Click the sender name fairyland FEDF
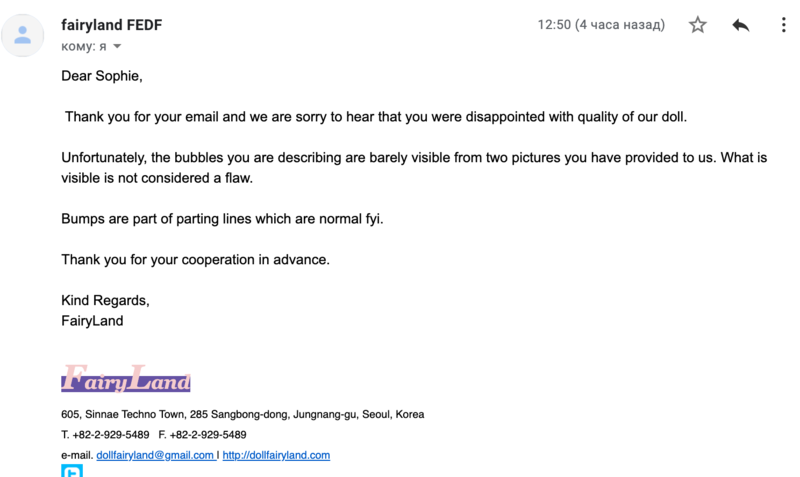Image resolution: width=800 pixels, height=477 pixels. [112, 25]
